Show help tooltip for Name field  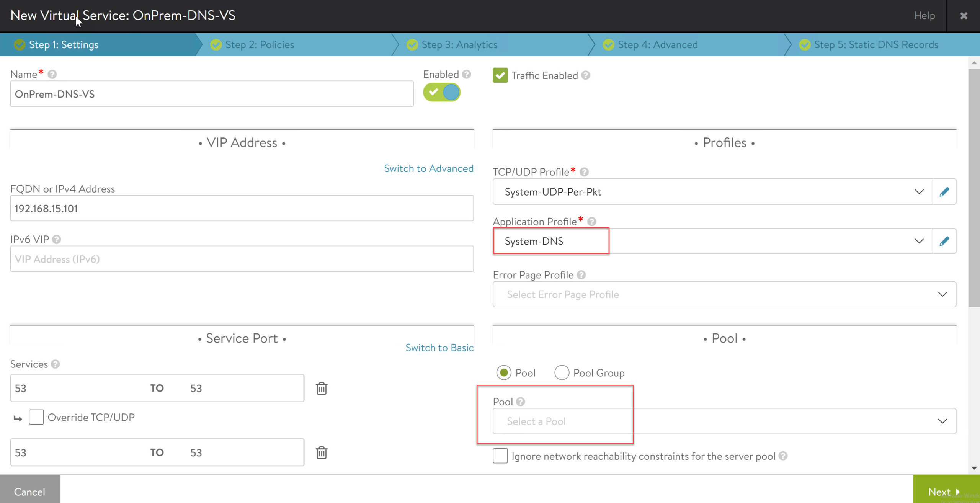tap(52, 74)
